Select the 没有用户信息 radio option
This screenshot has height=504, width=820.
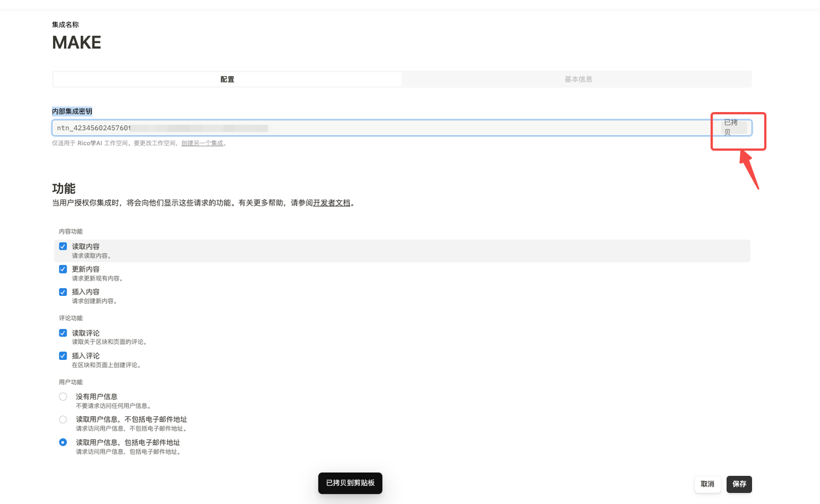[63, 397]
